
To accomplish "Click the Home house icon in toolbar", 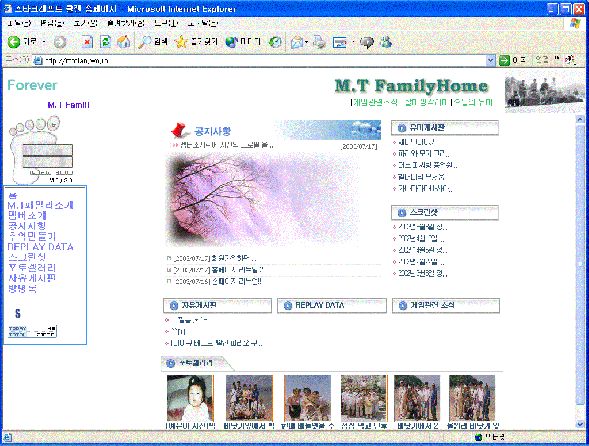I will (124, 42).
